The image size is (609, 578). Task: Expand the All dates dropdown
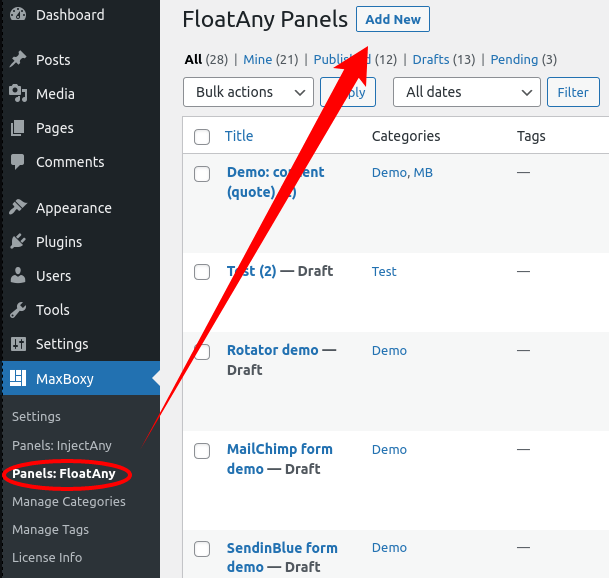(467, 92)
